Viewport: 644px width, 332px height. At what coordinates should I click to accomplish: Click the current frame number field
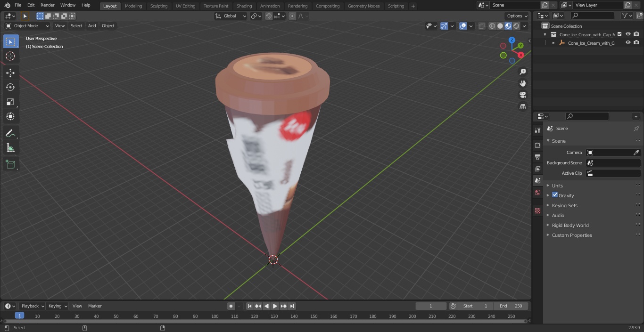pyautogui.click(x=431, y=306)
